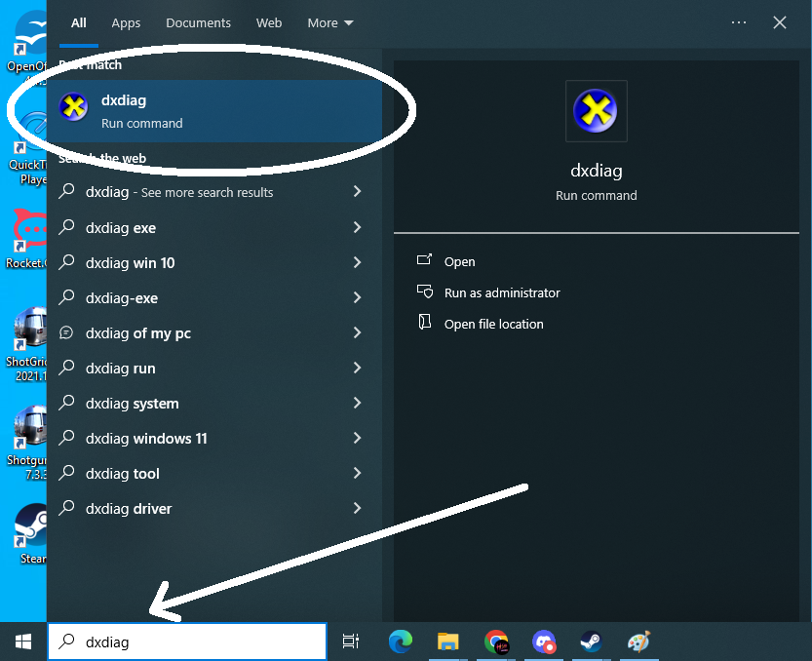Click Open file location
This screenshot has height=661, width=812.
pos(493,324)
